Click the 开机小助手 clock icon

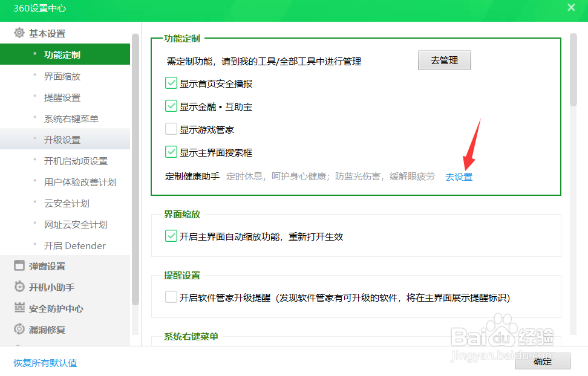pyautogui.click(x=19, y=287)
